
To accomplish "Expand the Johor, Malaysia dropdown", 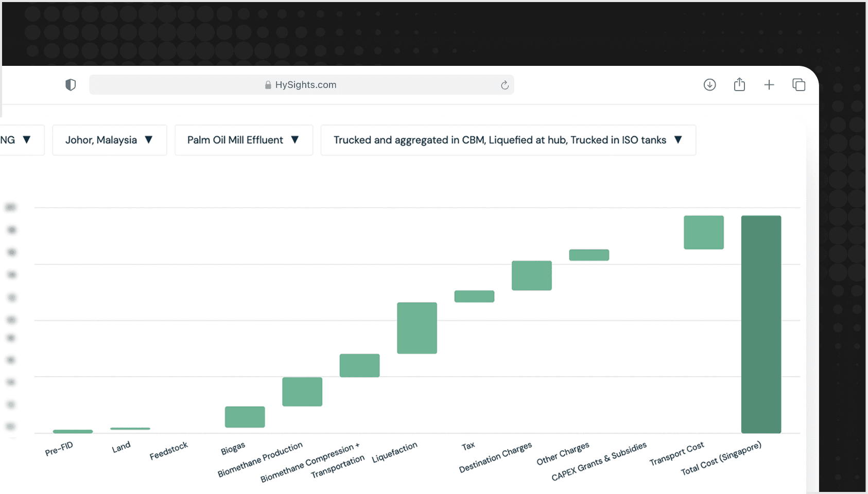I will point(109,140).
